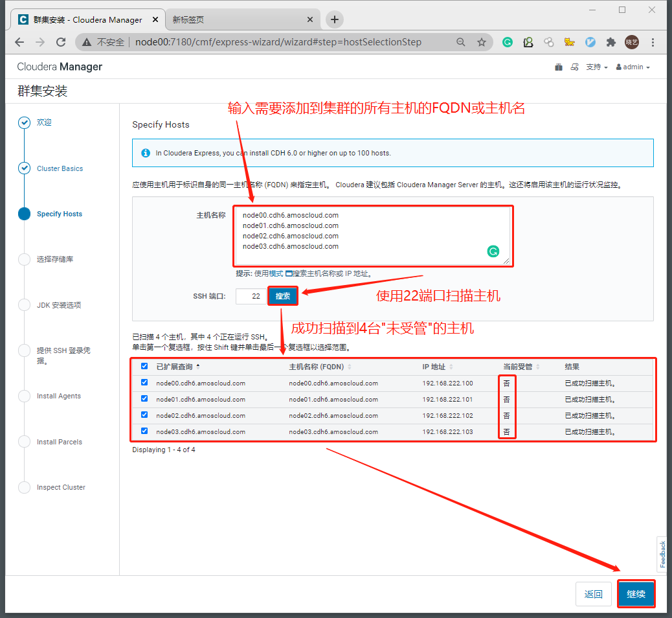This screenshot has height=618, width=672.
Task: Uncheck the node00.cdh6.amoscloud.com host checkbox
Action: click(x=144, y=383)
